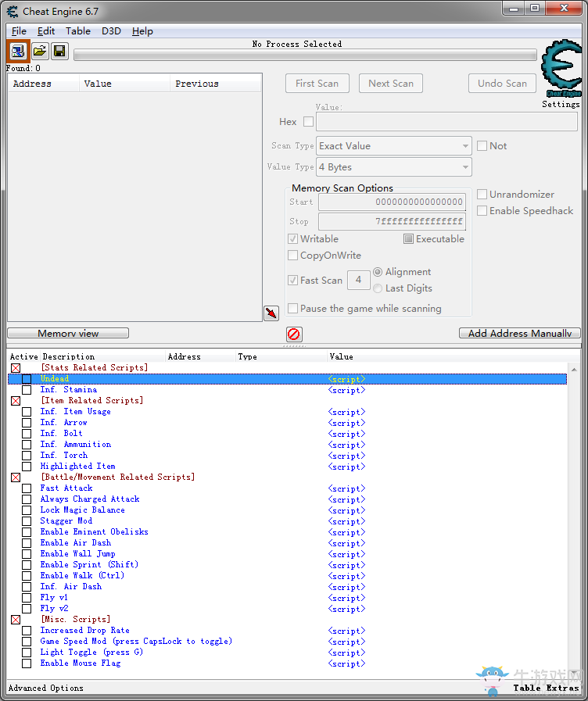Click the scan progress bar
The image size is (588, 701).
[x=306, y=55]
